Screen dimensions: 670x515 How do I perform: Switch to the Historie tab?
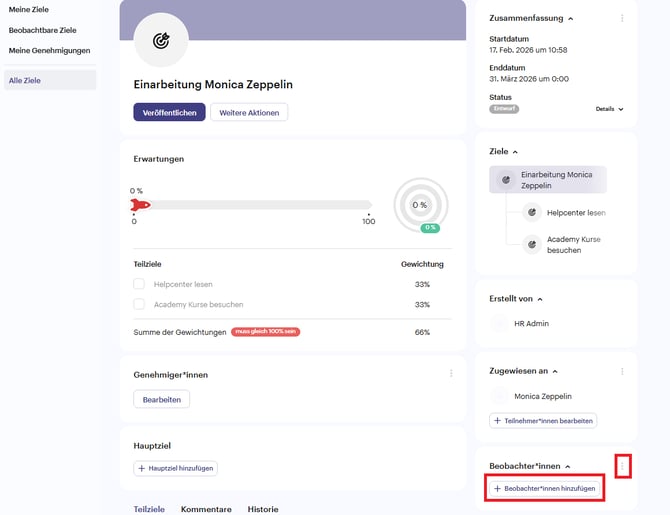(x=263, y=509)
